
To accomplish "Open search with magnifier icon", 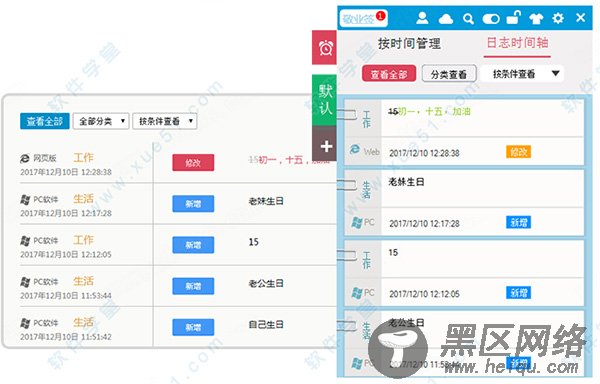I will click(x=468, y=18).
